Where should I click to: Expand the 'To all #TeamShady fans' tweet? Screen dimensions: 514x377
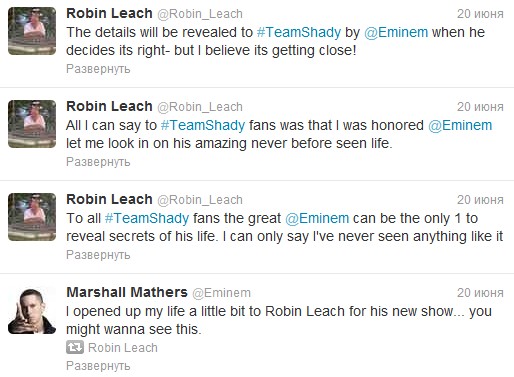pos(98,255)
